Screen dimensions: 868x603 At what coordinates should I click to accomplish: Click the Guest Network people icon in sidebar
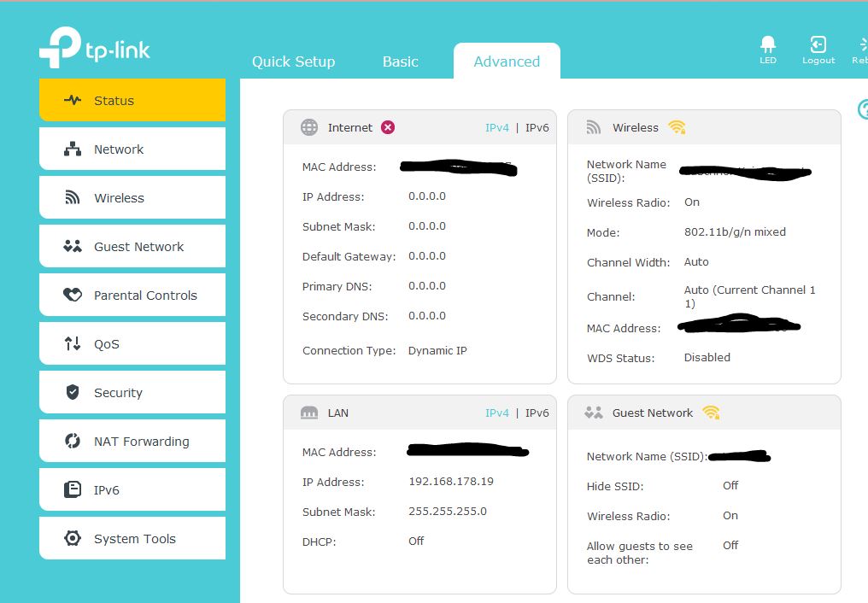[x=73, y=246]
